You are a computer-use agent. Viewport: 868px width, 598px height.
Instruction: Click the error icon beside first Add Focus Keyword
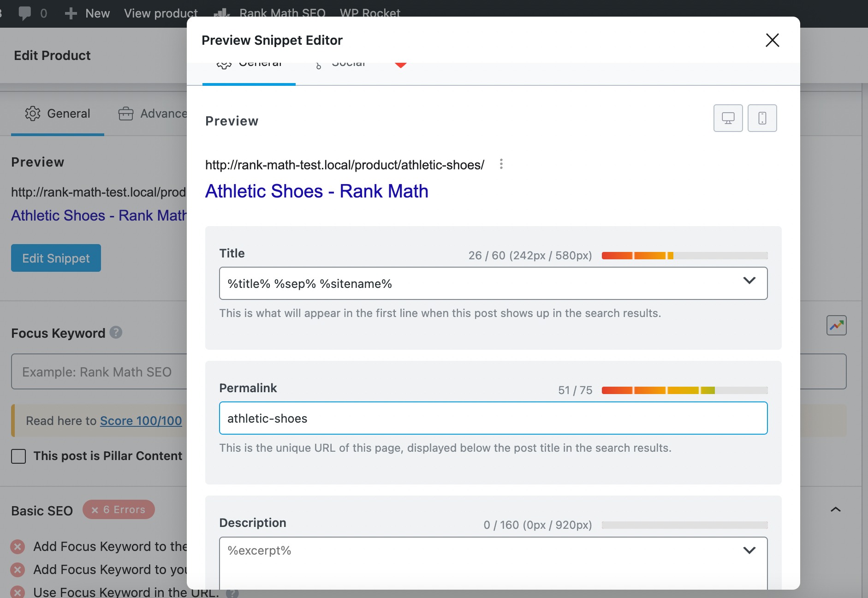point(18,547)
